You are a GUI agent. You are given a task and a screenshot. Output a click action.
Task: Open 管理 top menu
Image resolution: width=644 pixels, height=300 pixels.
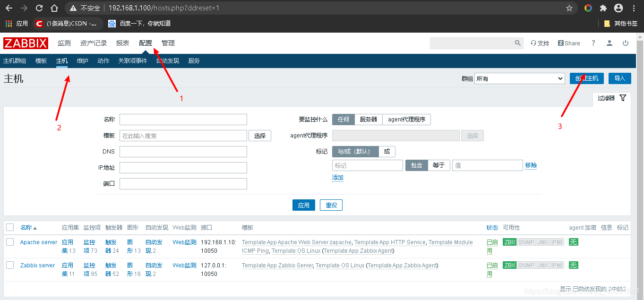tap(168, 43)
